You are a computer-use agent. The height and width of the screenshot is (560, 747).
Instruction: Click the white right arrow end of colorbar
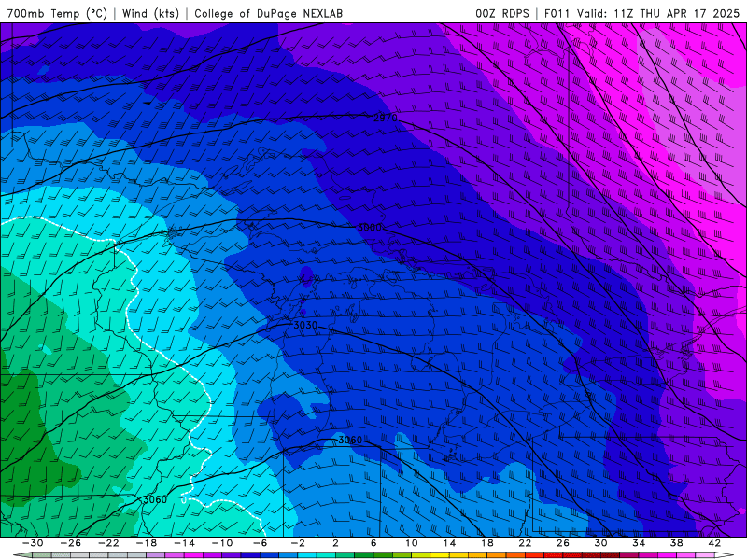pyautogui.click(x=725, y=555)
